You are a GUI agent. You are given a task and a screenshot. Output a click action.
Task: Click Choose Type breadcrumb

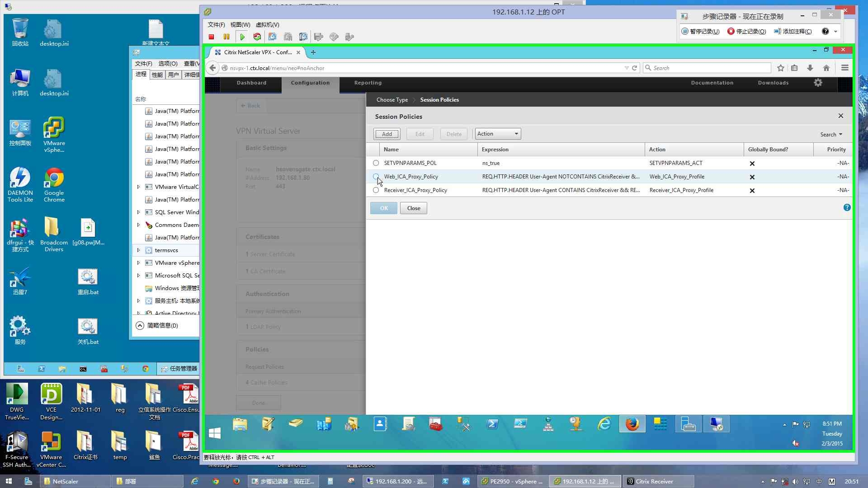(392, 100)
